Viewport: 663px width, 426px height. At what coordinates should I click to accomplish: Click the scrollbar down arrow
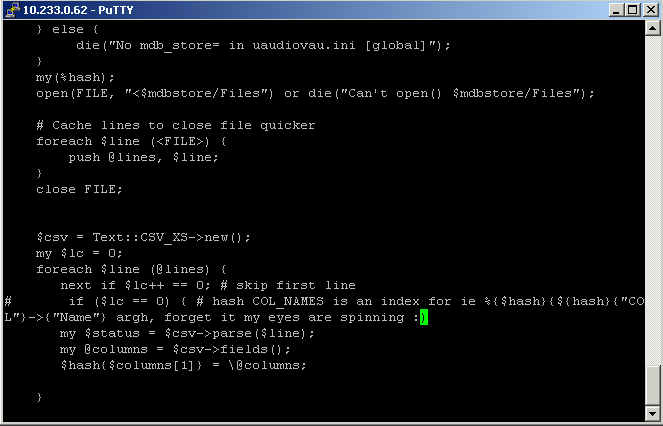(652, 414)
